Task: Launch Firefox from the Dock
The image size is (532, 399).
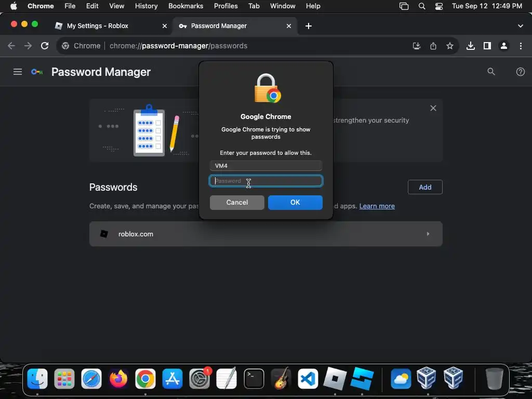Action: pyautogui.click(x=118, y=378)
